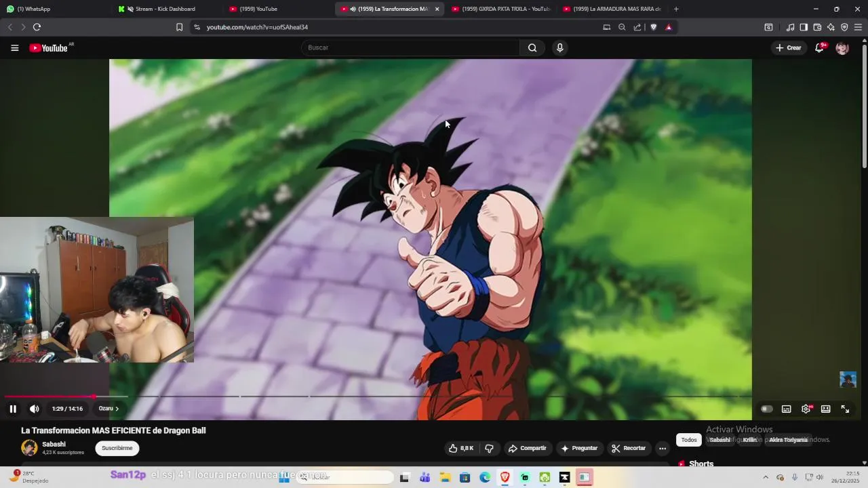This screenshot has height=488, width=868.
Task: Switch to theater mode view
Action: pos(825,409)
